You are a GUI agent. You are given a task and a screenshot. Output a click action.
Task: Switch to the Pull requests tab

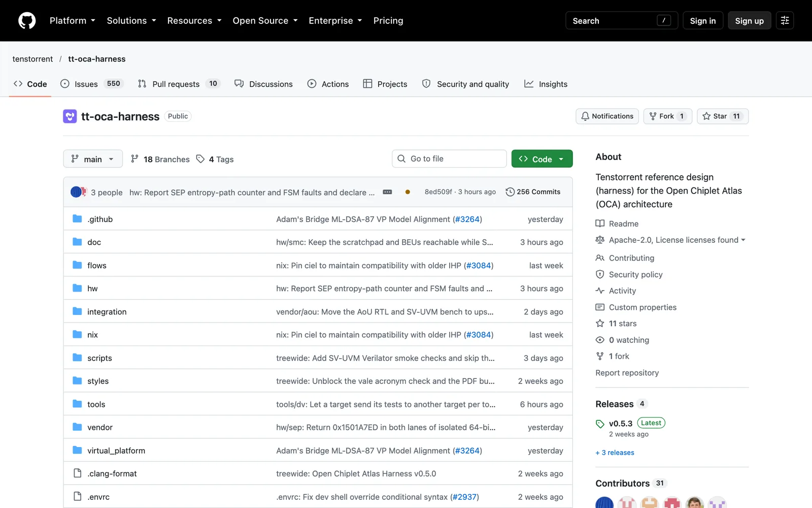coord(179,84)
